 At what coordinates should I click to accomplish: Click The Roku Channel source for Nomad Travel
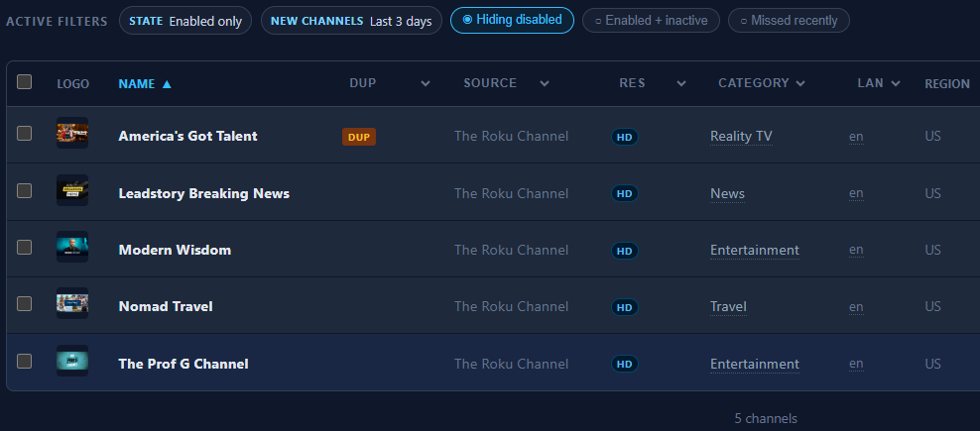pos(511,307)
